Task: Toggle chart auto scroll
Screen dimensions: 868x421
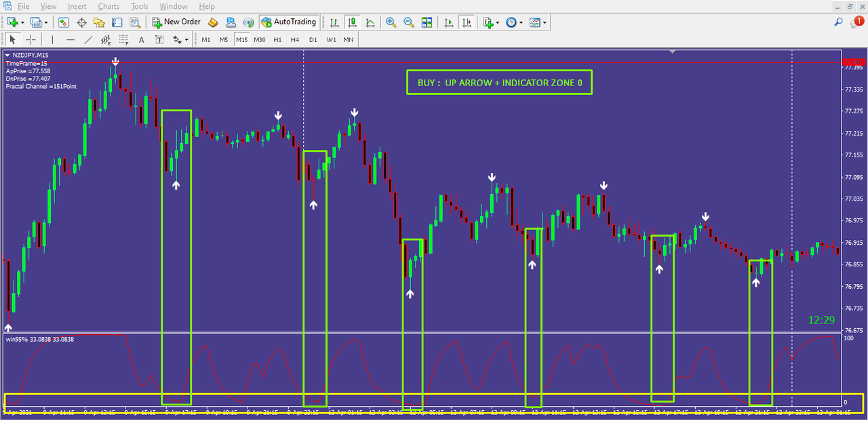Action: pyautogui.click(x=448, y=22)
